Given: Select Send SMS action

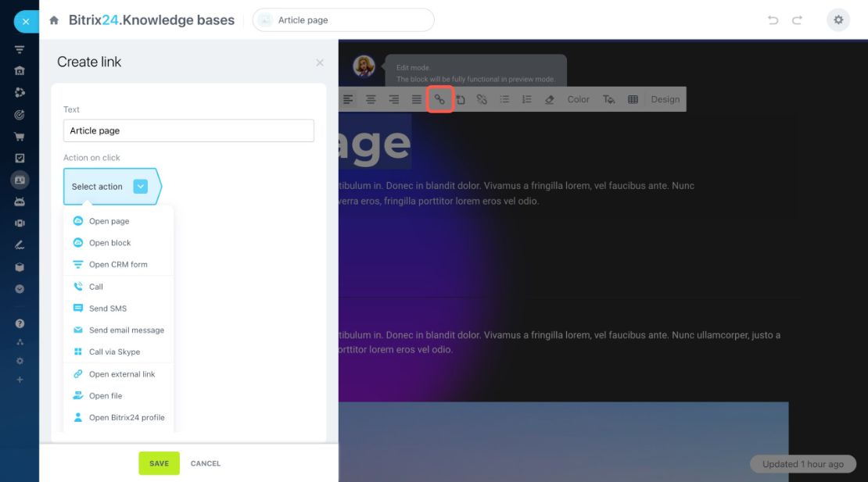Looking at the screenshot, I should point(118,309).
